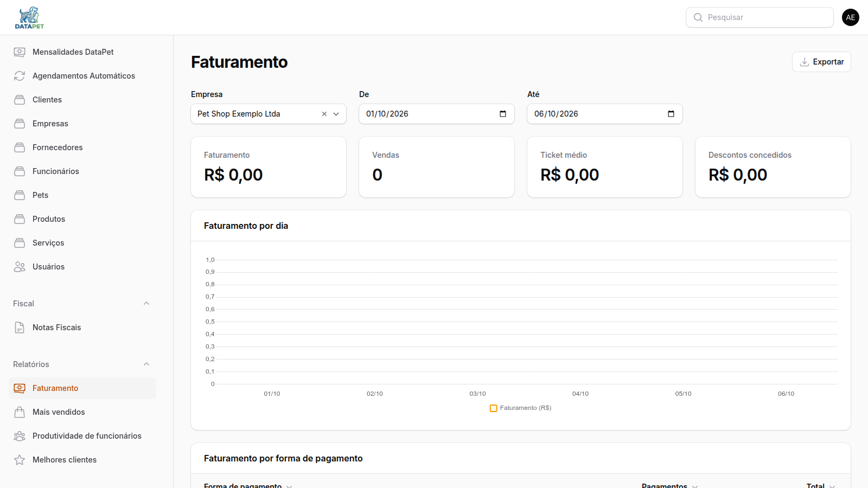Go to Mais vendidos report

point(82,412)
